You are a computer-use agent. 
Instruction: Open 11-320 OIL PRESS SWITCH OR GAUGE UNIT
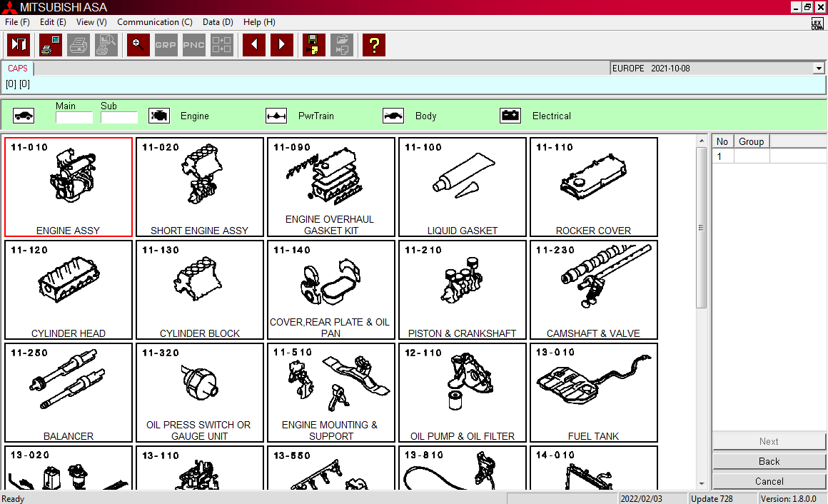pyautogui.click(x=200, y=393)
